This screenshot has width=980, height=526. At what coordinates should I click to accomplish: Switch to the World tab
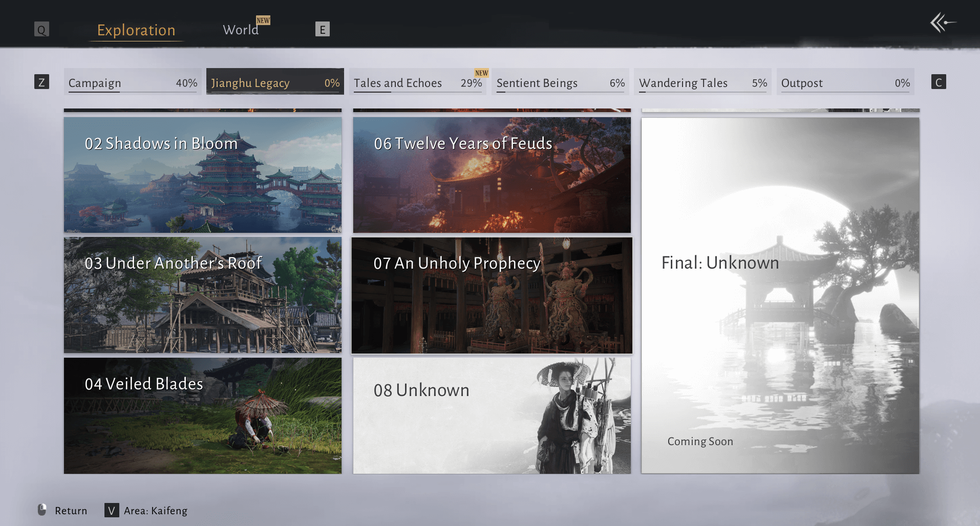click(x=240, y=30)
